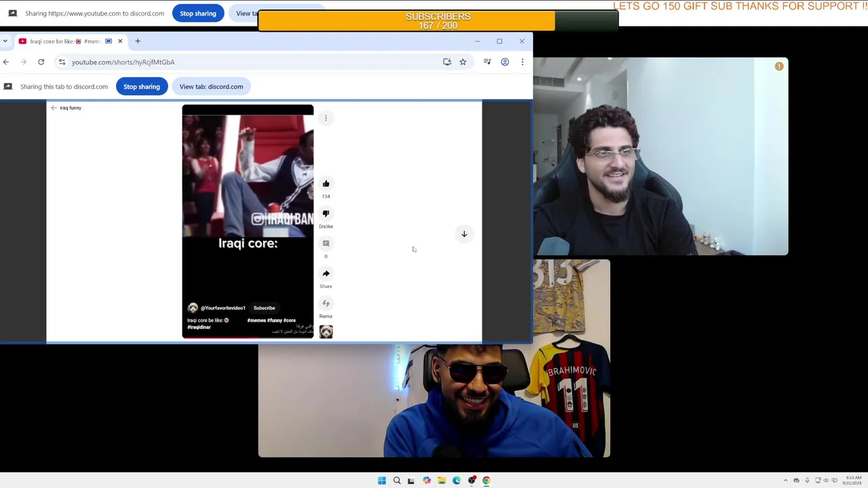Open the OBS-style app with red badge on the taskbar

(472, 481)
